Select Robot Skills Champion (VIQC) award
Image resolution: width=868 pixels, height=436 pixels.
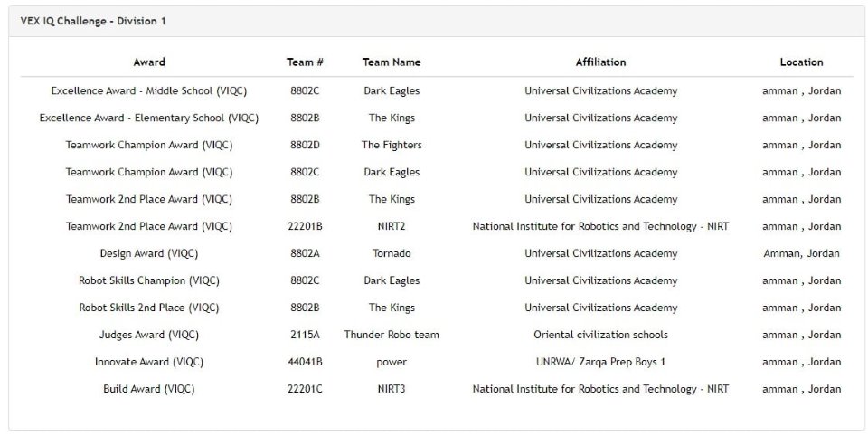149,281
